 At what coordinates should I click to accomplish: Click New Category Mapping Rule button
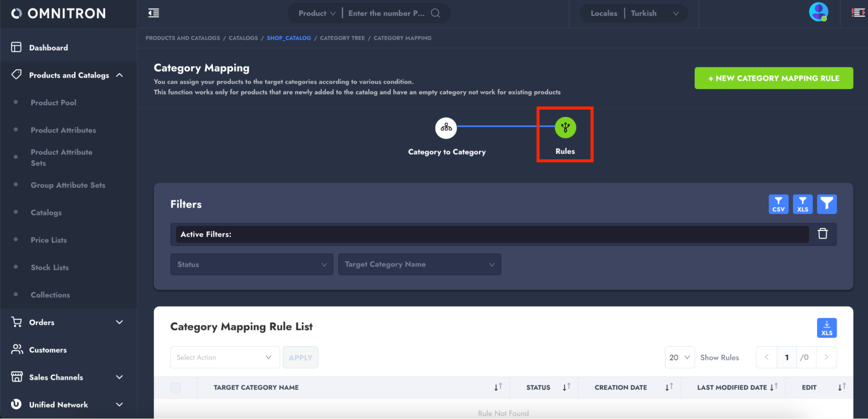click(x=773, y=78)
